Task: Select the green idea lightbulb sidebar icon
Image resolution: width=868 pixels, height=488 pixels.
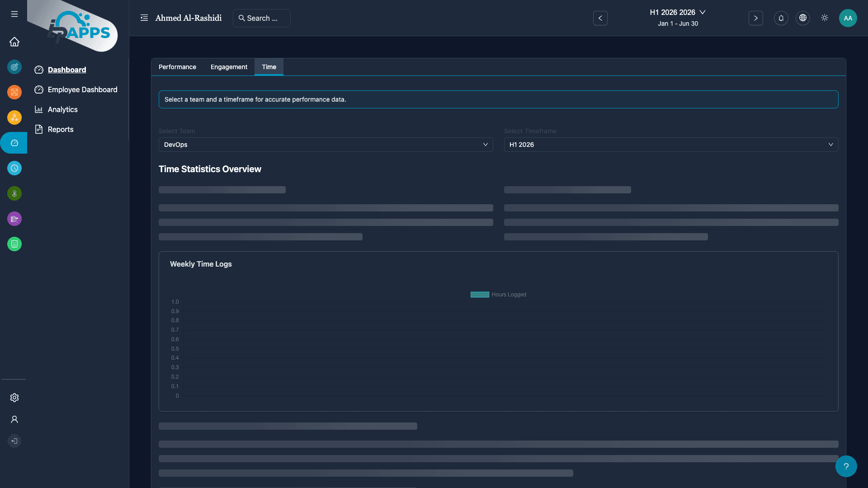Action: tap(14, 193)
